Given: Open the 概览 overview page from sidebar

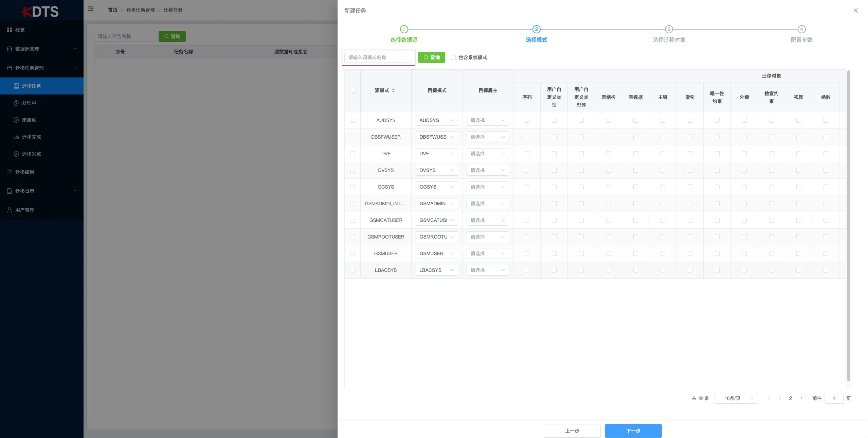Looking at the screenshot, I should pyautogui.click(x=19, y=30).
